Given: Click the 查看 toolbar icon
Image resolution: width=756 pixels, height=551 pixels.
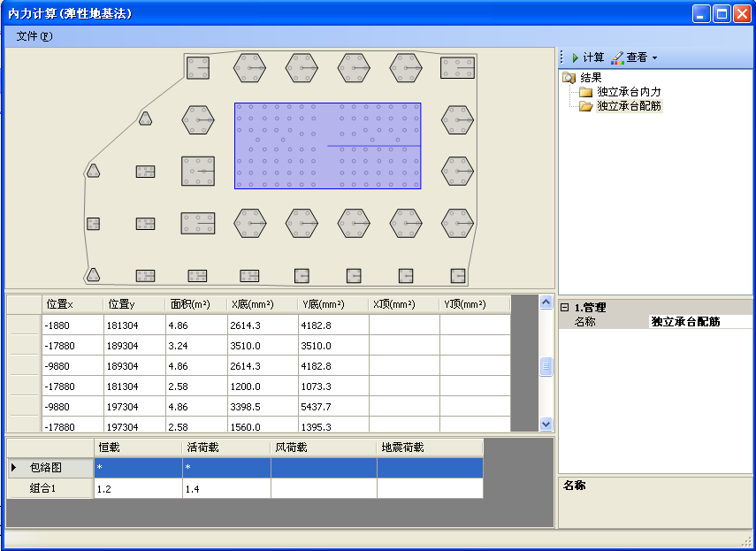Looking at the screenshot, I should (617, 57).
